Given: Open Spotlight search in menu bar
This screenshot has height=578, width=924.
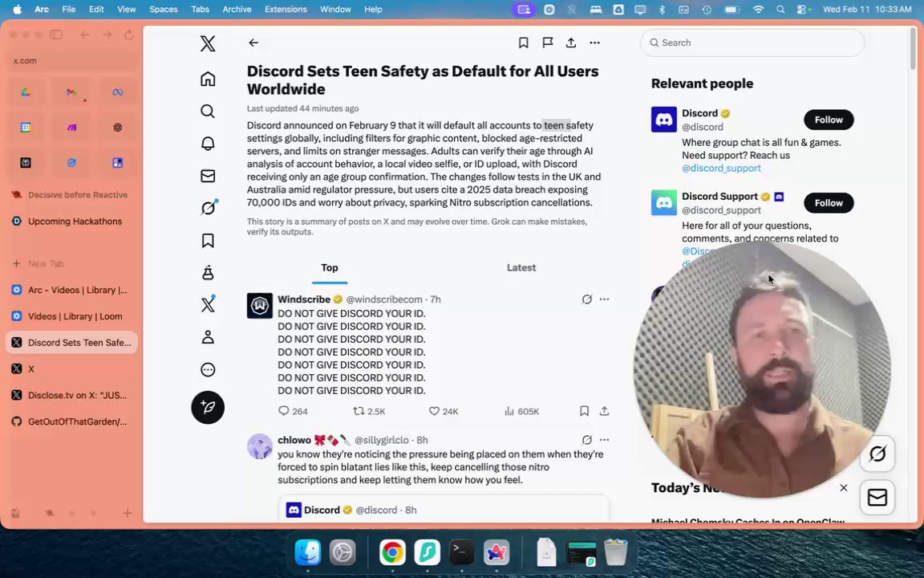Looking at the screenshot, I should (780, 9).
